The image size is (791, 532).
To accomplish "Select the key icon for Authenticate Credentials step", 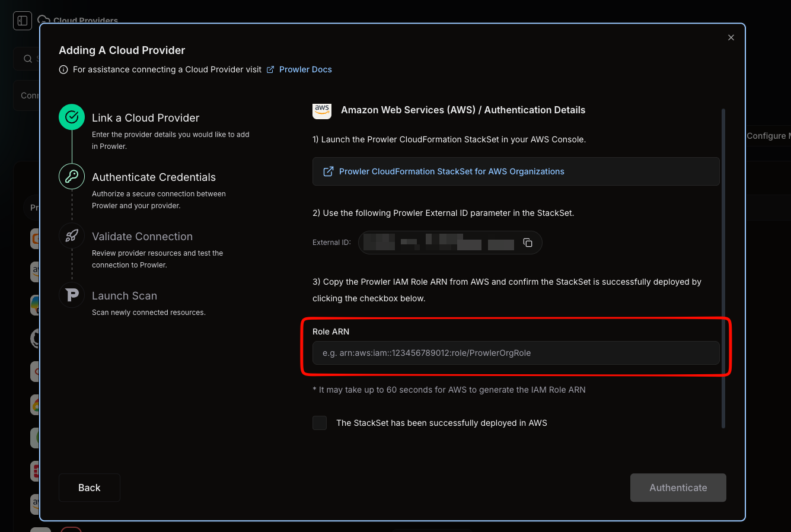I will (71, 176).
